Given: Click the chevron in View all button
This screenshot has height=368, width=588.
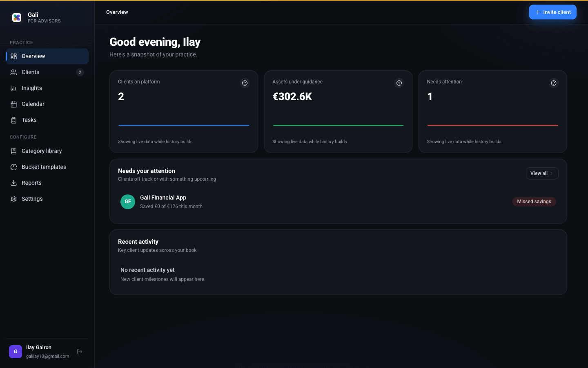Looking at the screenshot, I should coord(552,173).
